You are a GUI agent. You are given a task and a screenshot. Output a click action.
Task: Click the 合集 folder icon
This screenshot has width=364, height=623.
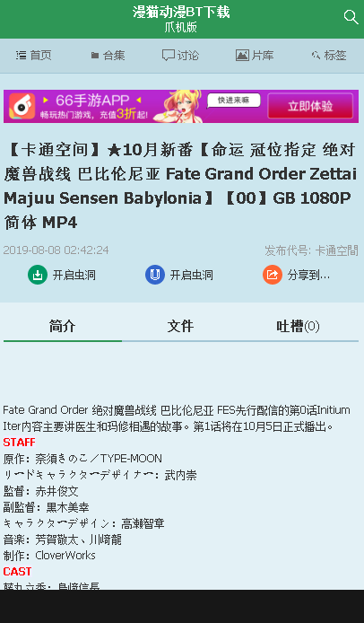click(x=94, y=56)
